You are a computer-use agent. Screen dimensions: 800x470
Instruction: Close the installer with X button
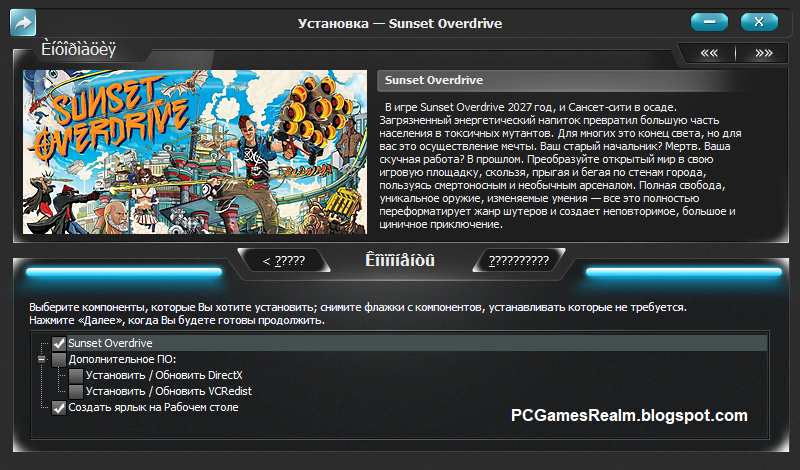(x=759, y=22)
